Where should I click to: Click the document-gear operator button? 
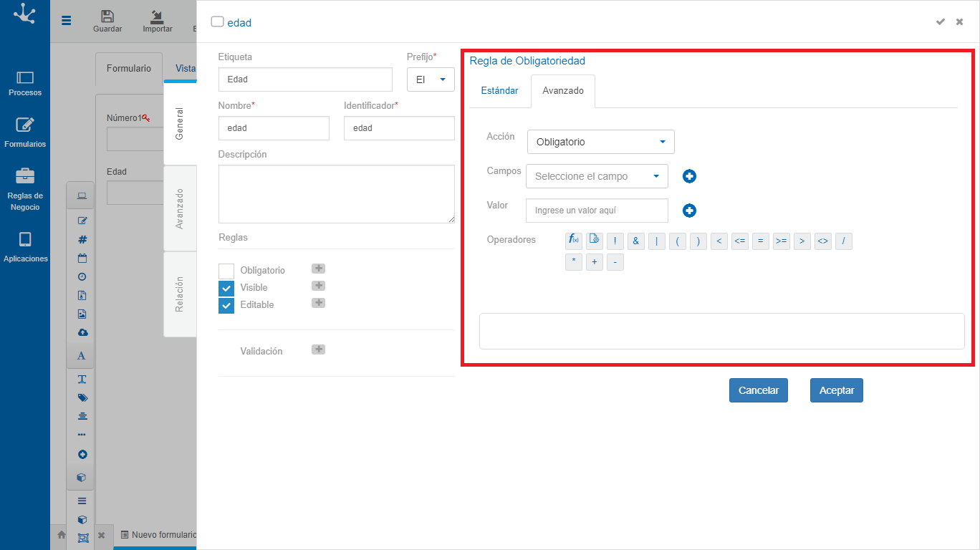(x=594, y=241)
